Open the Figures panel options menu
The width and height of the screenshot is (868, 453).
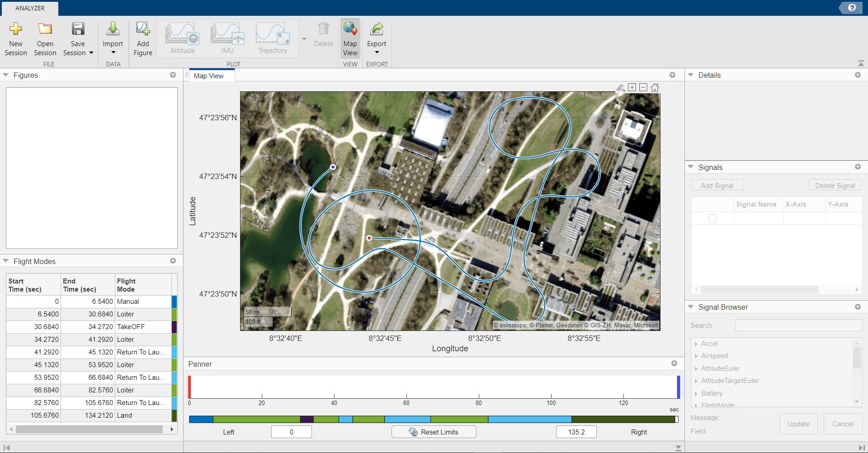(x=173, y=75)
